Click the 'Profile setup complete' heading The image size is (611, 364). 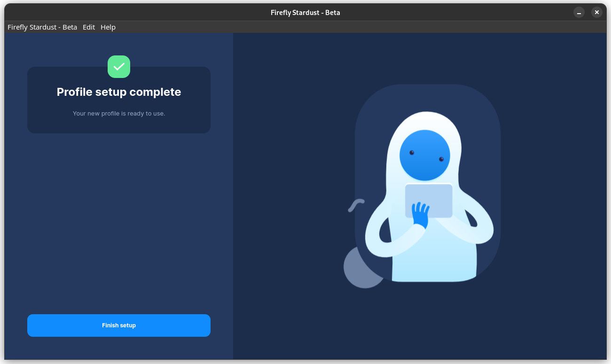pyautogui.click(x=118, y=92)
